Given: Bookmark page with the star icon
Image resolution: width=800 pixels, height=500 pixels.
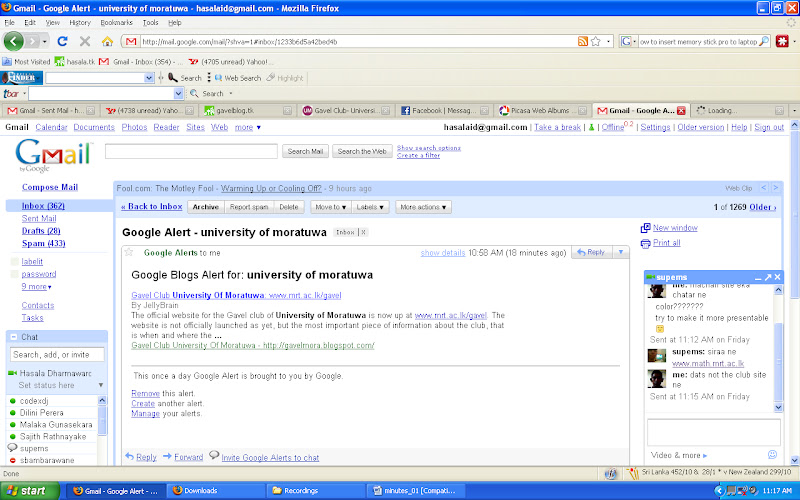Looking at the screenshot, I should tap(595, 41).
